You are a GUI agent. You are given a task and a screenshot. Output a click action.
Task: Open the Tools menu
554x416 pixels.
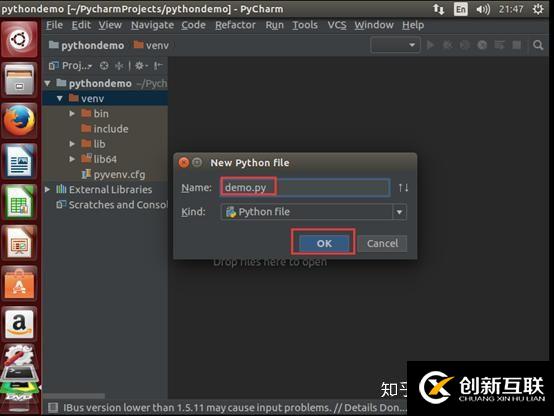coord(305,25)
